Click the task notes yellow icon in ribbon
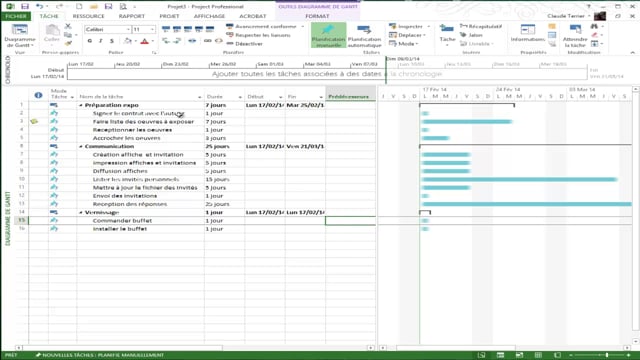 552,27
